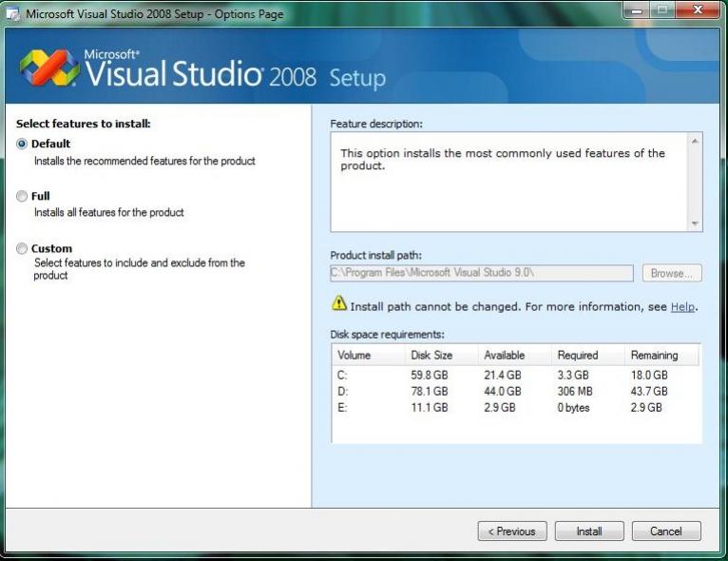Choose the Custom features option
Image resolution: width=728 pixels, height=561 pixels.
[22, 248]
